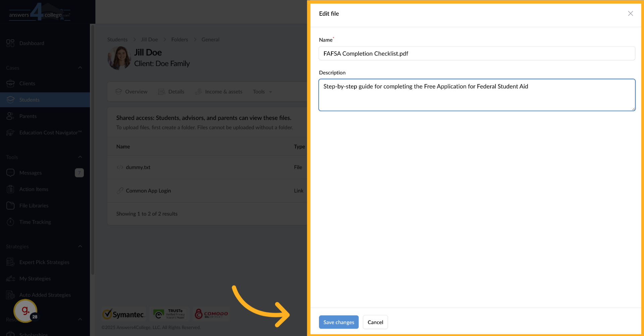Click the file Name input field
The image size is (644, 336).
[477, 54]
